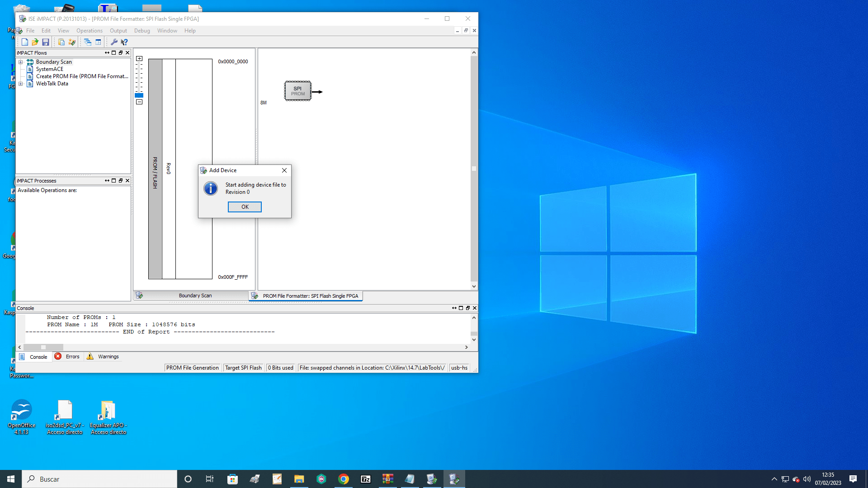Maximize the Console panel
The height and width of the screenshot is (488, 868).
461,308
